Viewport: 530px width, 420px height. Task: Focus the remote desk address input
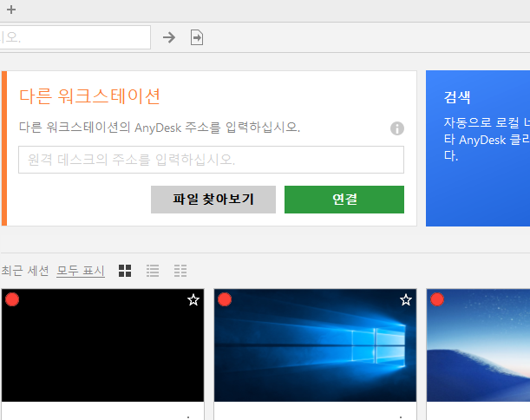pyautogui.click(x=212, y=160)
